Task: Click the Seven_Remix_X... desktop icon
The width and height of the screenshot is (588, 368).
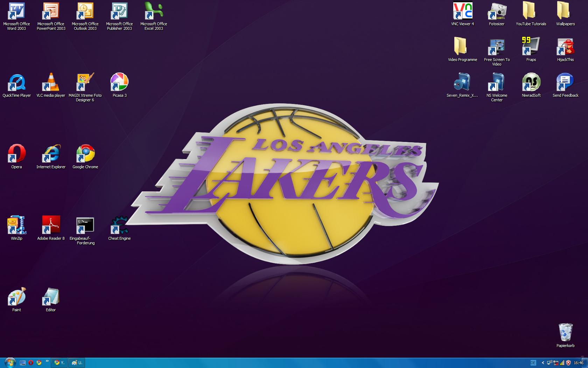Action: 462,86
